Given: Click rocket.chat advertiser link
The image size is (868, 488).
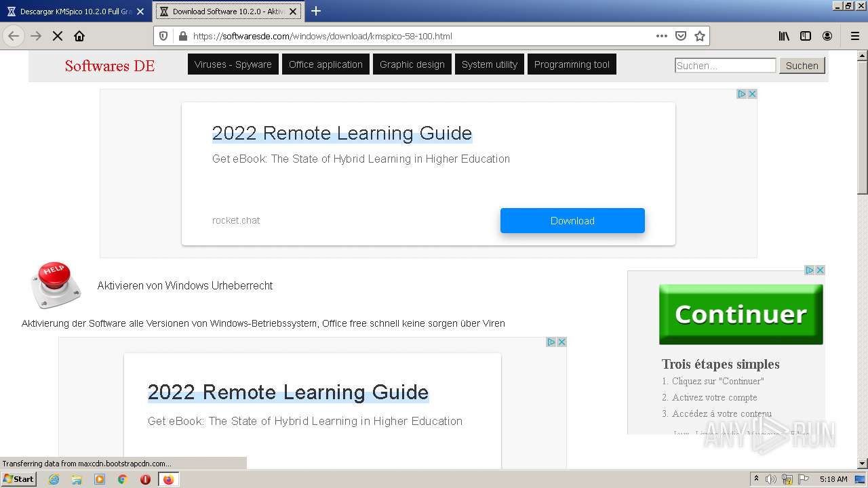Looking at the screenshot, I should point(236,220).
